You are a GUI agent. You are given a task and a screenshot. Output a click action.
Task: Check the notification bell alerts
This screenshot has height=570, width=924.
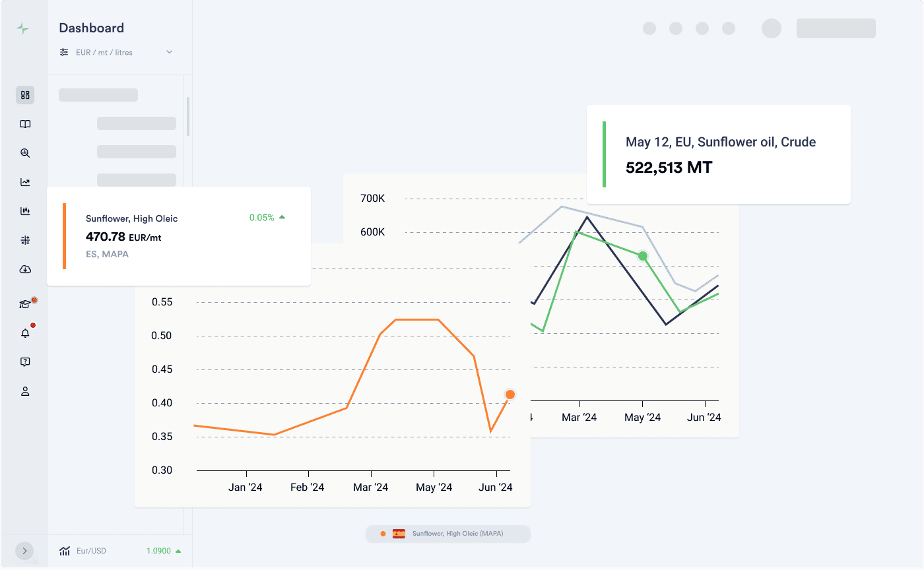click(25, 333)
